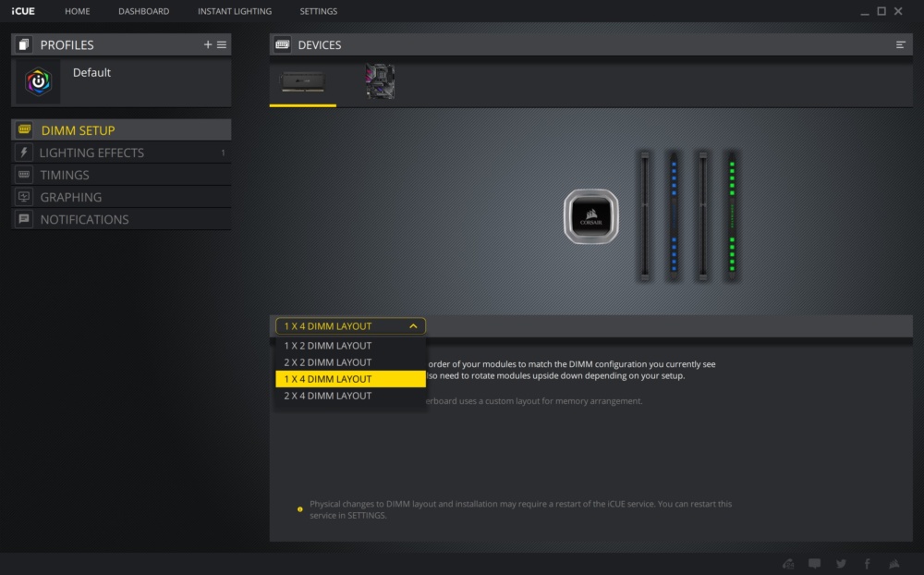Open Facebook link icon in footer
Viewport: 924px width, 575px height.
click(868, 564)
